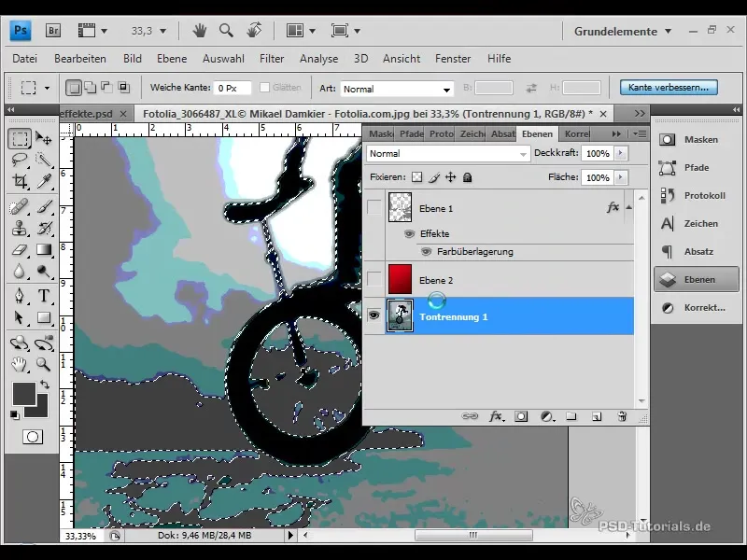Open the Filter menu
The width and height of the screenshot is (747, 560).
(x=272, y=59)
